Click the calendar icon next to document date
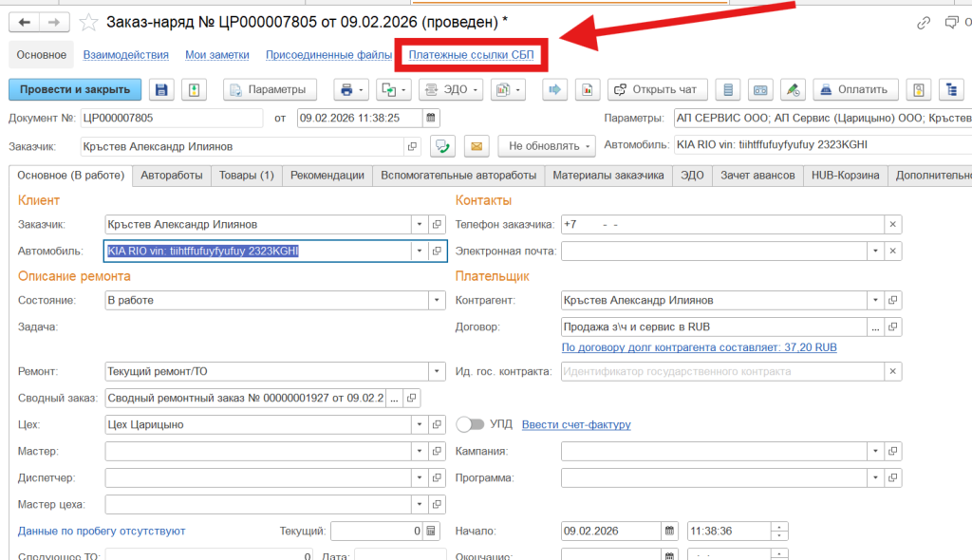The height and width of the screenshot is (560, 972). pyautogui.click(x=431, y=118)
